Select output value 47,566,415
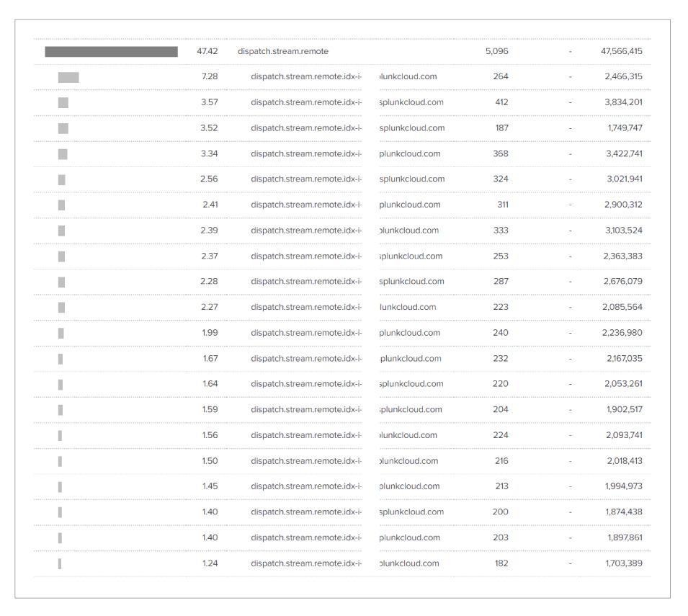 [621, 51]
